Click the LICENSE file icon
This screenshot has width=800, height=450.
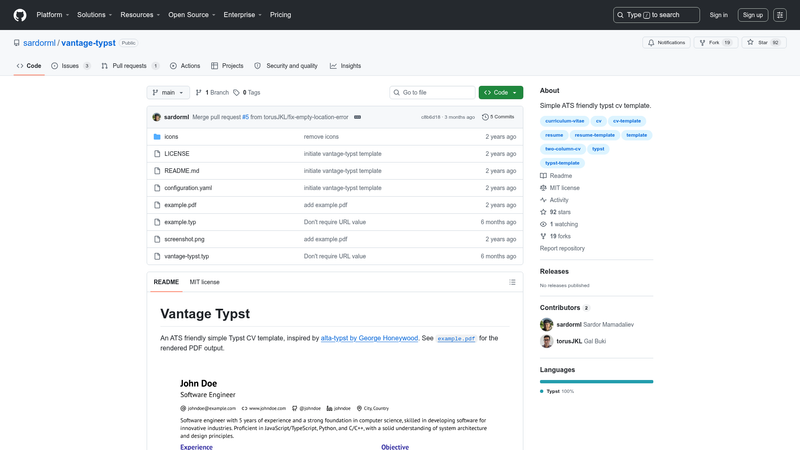157,154
